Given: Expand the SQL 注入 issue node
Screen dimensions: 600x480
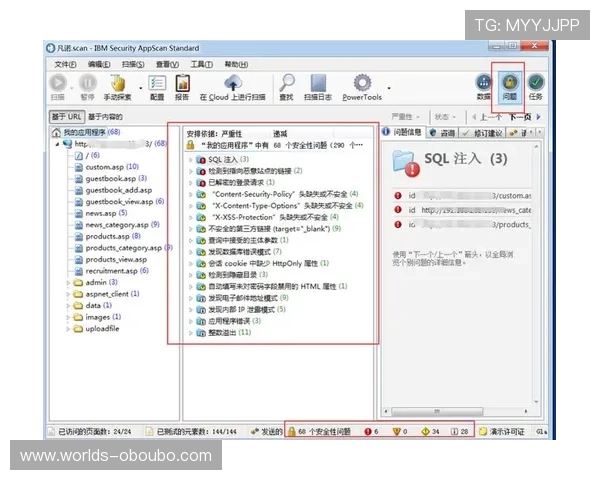Looking at the screenshot, I should pos(191,160).
